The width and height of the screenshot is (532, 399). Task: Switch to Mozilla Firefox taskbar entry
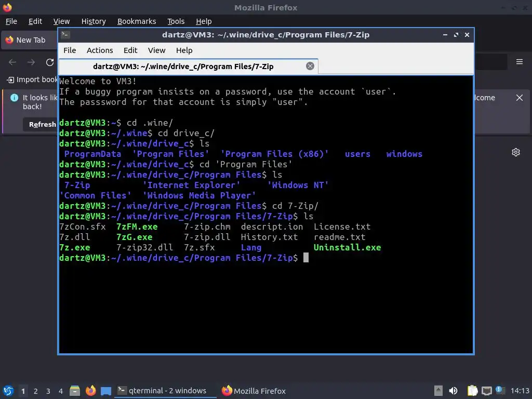(x=254, y=391)
